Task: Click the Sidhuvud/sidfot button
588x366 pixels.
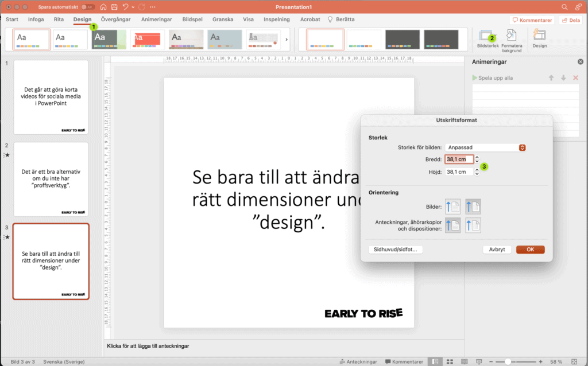Action: pyautogui.click(x=395, y=250)
